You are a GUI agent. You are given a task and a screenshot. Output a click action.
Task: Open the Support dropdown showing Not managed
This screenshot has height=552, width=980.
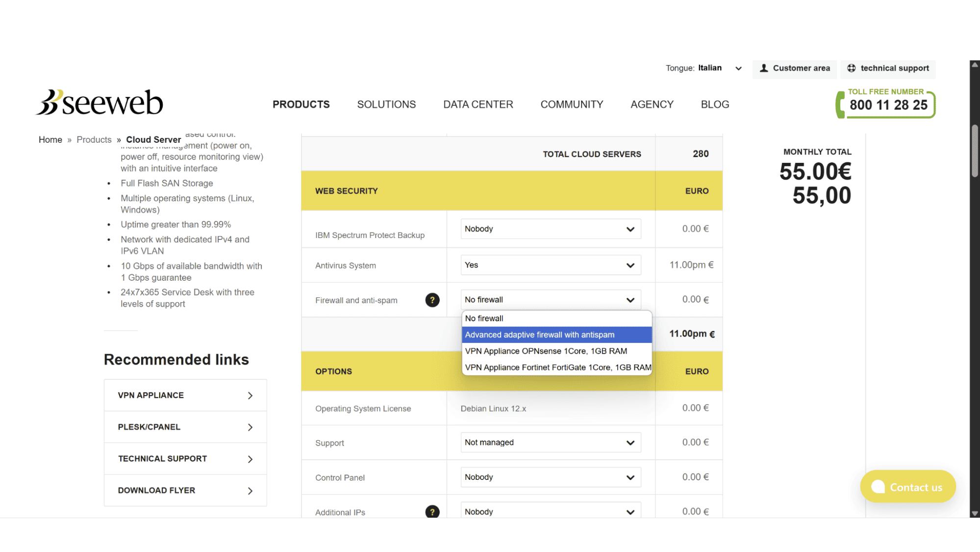click(x=551, y=443)
